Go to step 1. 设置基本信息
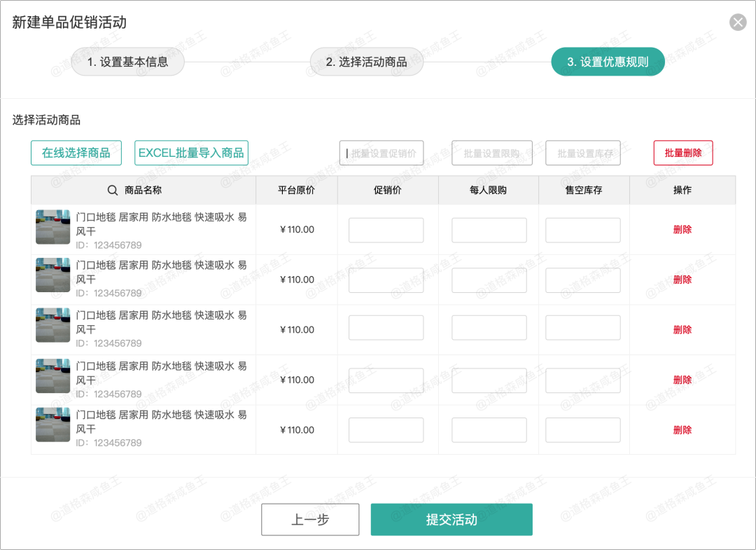This screenshot has width=756, height=550. 128,62
